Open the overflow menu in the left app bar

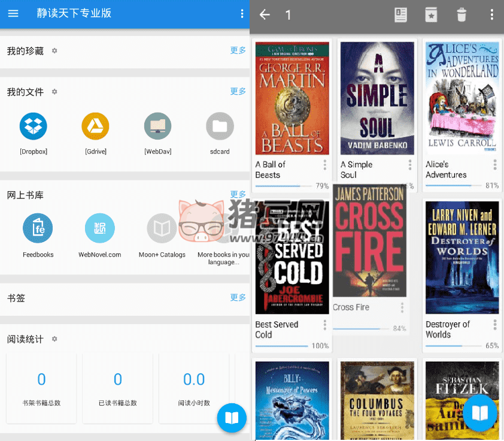(242, 14)
